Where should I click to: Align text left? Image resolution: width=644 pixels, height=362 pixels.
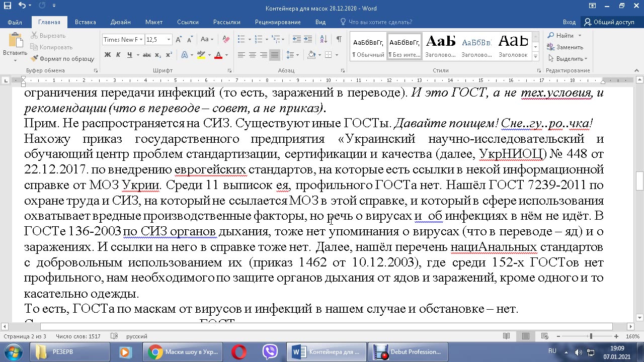[x=242, y=55]
